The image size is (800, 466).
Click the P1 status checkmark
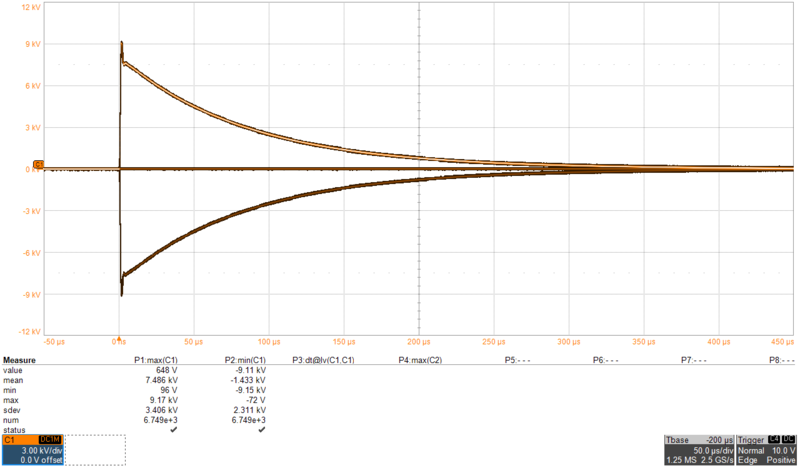(174, 430)
